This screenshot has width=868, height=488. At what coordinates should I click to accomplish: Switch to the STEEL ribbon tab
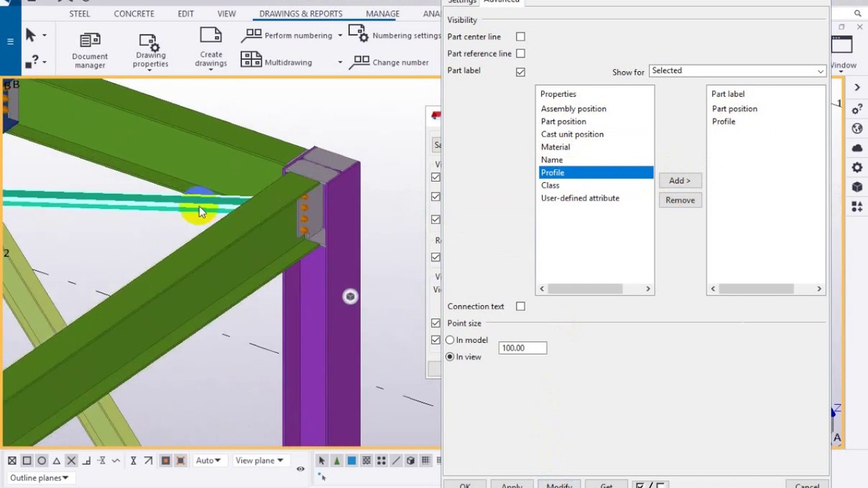[79, 14]
